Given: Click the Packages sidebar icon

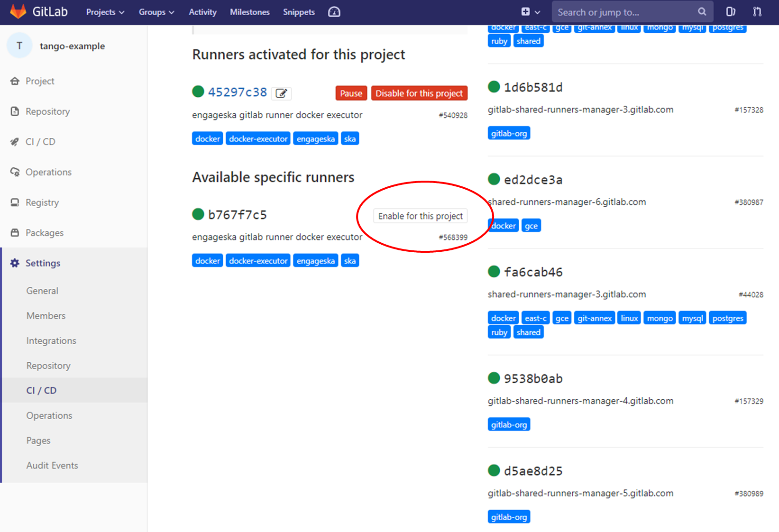Looking at the screenshot, I should 15,233.
